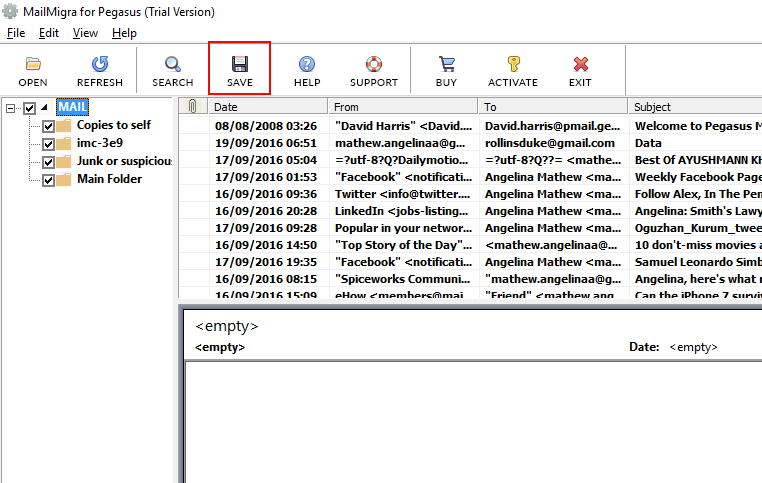Open the Help menu
The image size is (762, 483).
pos(124,33)
